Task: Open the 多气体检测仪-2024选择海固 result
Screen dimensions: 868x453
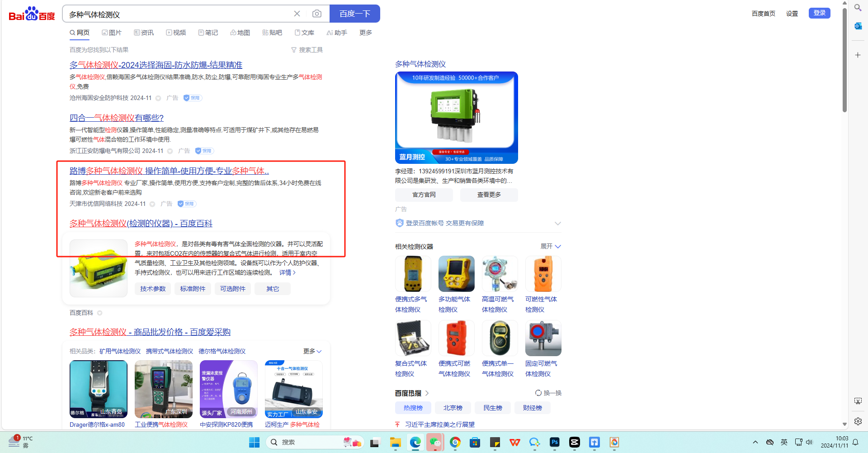Action: point(156,65)
